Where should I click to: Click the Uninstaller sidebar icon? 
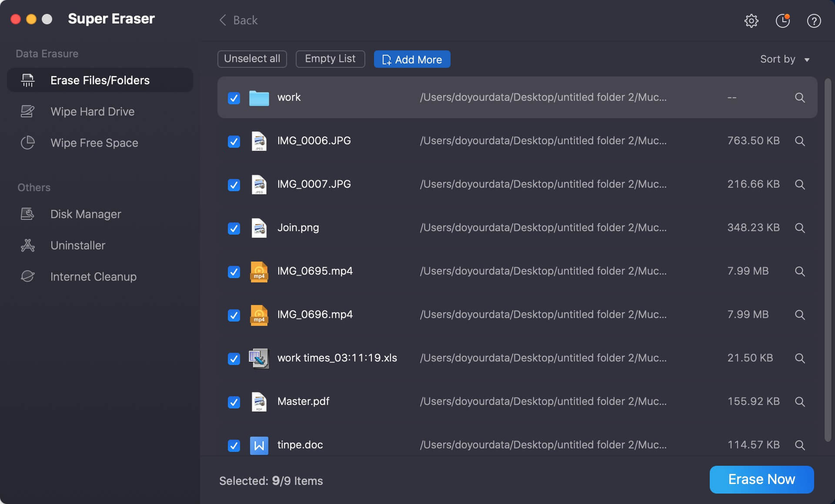[x=28, y=244]
